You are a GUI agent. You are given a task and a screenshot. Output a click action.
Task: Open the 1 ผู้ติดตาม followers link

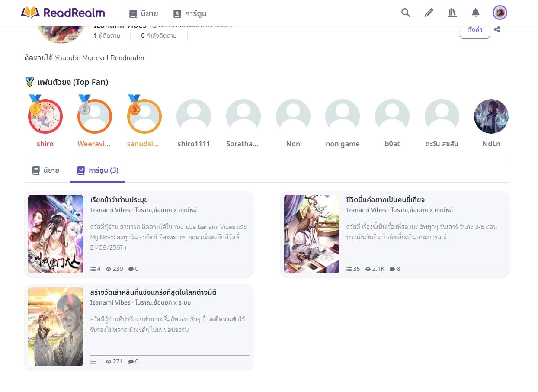107,35
